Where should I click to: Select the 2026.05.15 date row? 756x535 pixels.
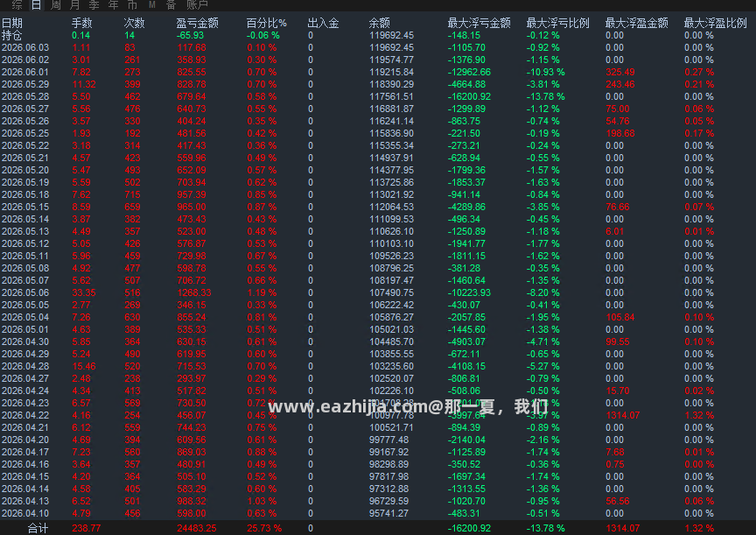point(25,207)
